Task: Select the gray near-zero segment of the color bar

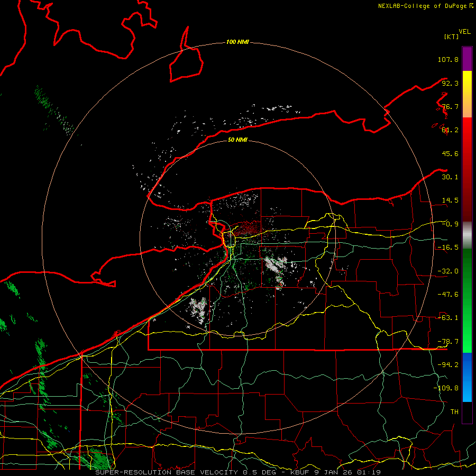Action: click(x=467, y=235)
